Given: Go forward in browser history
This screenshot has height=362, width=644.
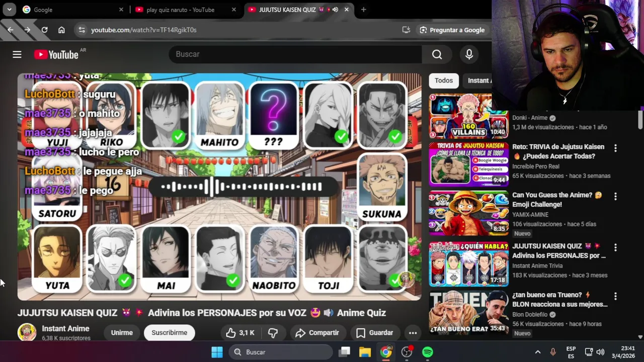Looking at the screenshot, I should (x=27, y=30).
